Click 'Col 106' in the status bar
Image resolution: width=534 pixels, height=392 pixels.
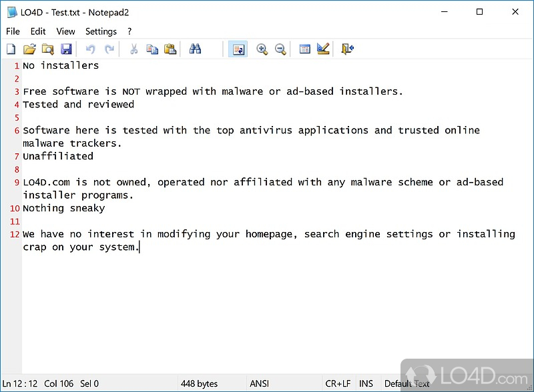(59, 383)
